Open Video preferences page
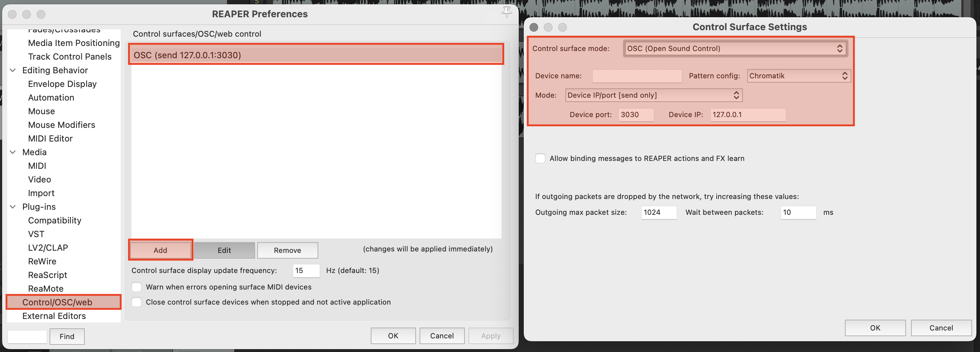Image resolution: width=980 pixels, height=352 pixels. (x=39, y=180)
